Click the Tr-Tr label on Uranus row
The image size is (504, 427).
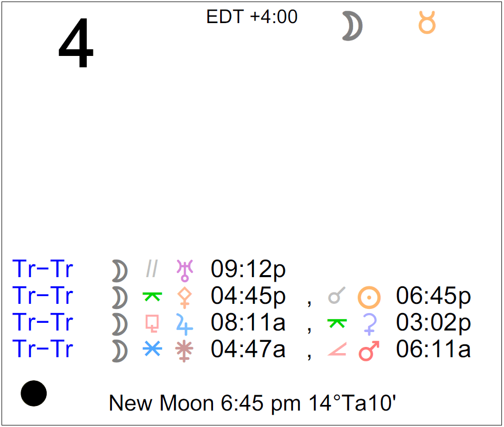(43, 269)
